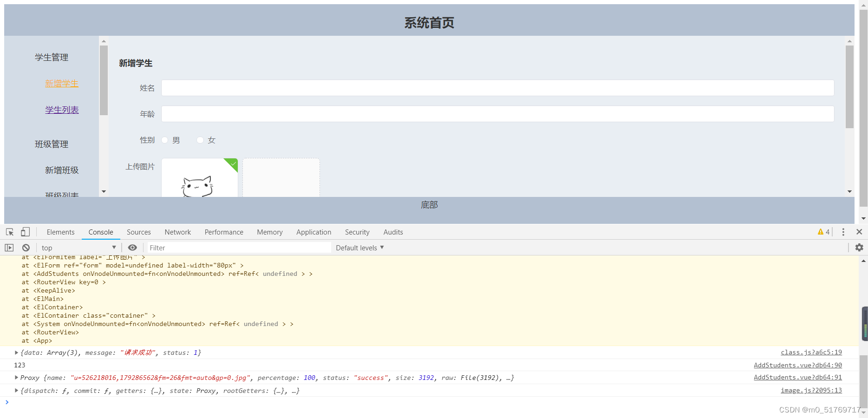
Task: Open the 新增班级 sidebar link
Action: pyautogui.click(x=62, y=170)
